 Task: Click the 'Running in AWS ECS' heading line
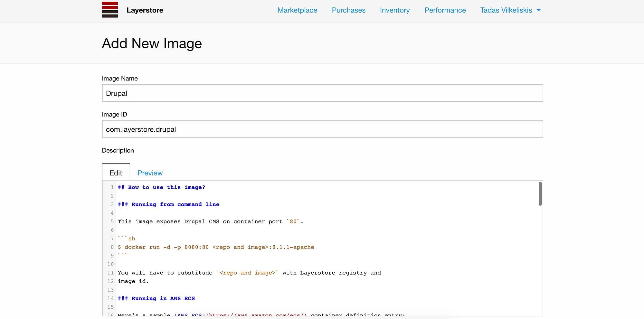(x=156, y=298)
